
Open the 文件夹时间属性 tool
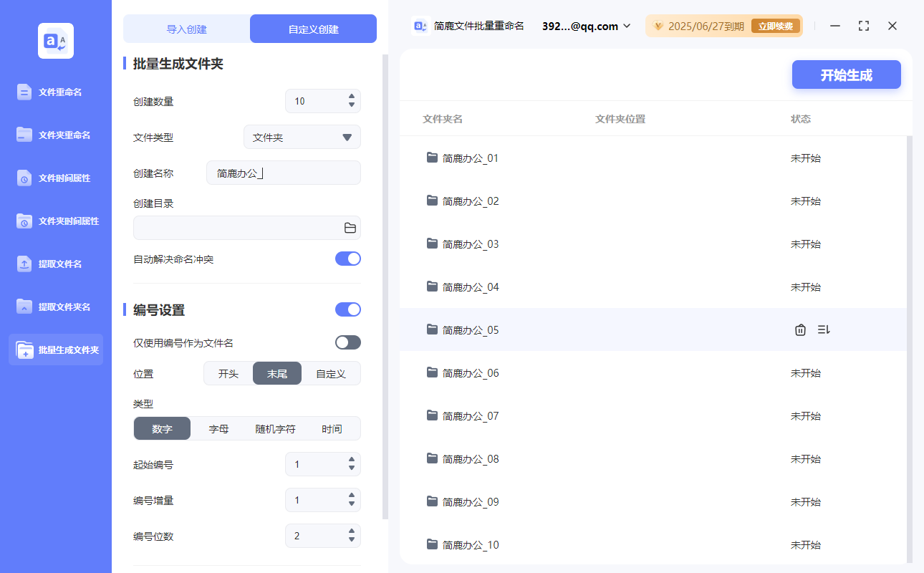tap(55, 221)
